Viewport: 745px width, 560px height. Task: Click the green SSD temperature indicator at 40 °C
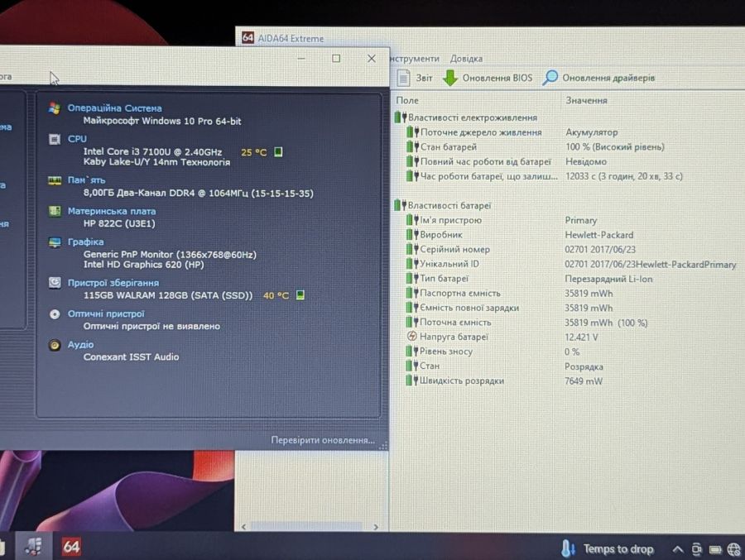[300, 295]
